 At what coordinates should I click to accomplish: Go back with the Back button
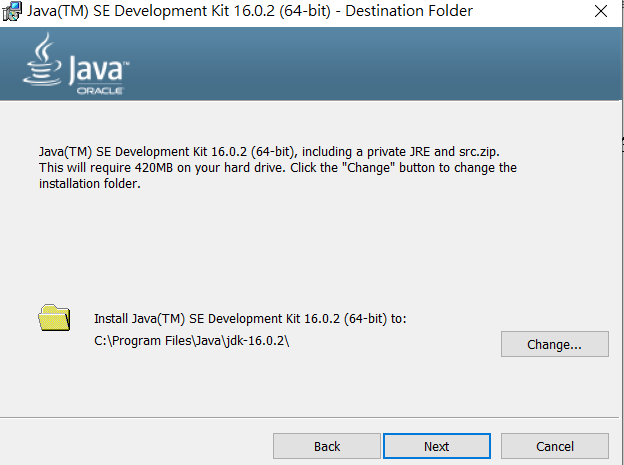(x=327, y=446)
